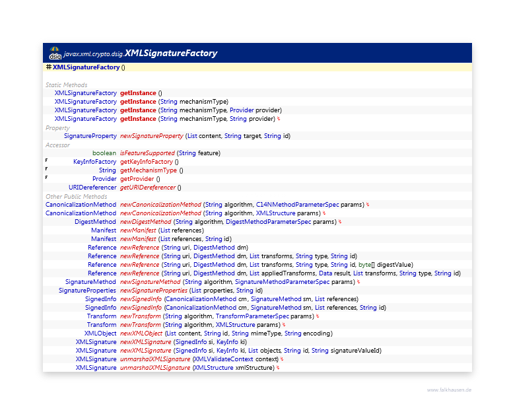Click the green boolean return type
Screen dimensions: 509x420
(104, 153)
